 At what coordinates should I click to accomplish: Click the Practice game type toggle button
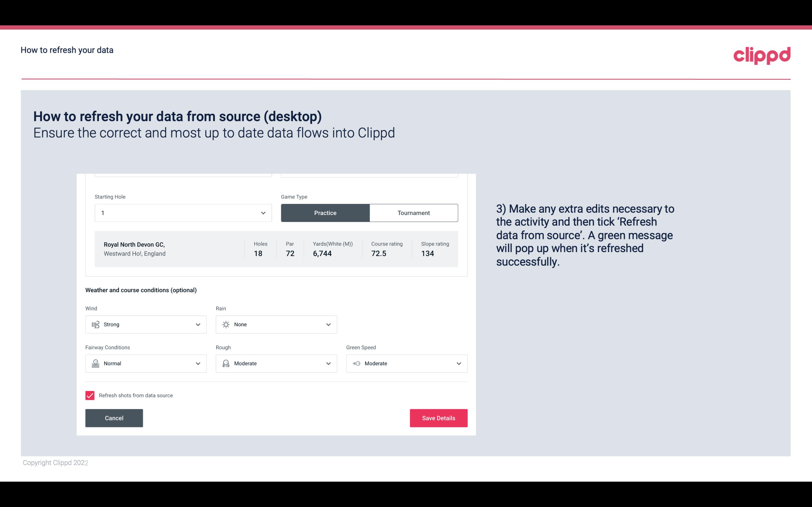click(x=325, y=213)
